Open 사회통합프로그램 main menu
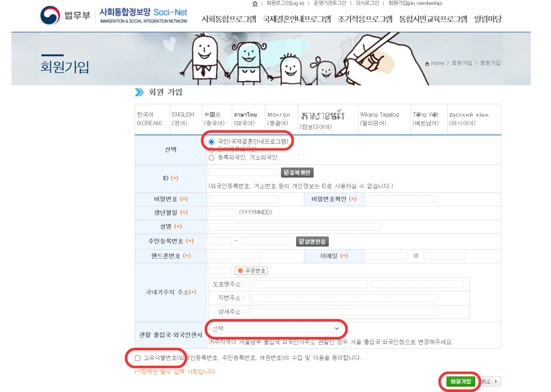Screen dimensions: 551x392 (x=229, y=19)
